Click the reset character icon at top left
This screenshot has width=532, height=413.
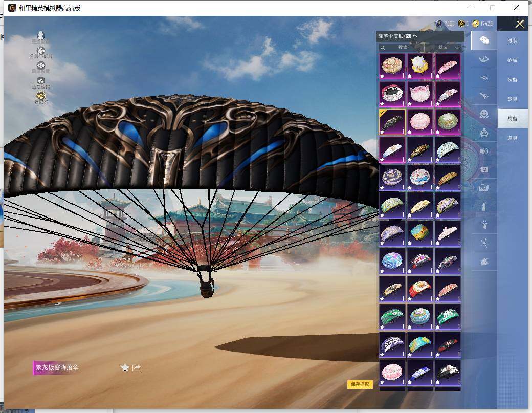[41, 35]
